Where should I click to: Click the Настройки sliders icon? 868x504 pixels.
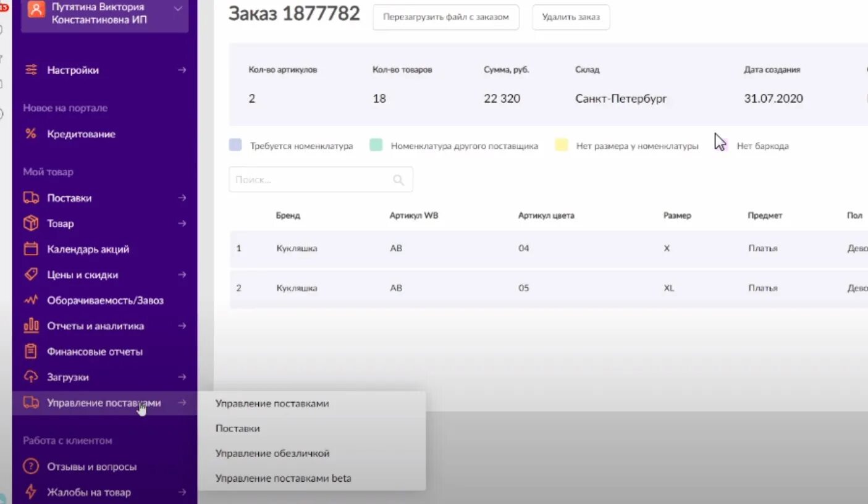(31, 70)
